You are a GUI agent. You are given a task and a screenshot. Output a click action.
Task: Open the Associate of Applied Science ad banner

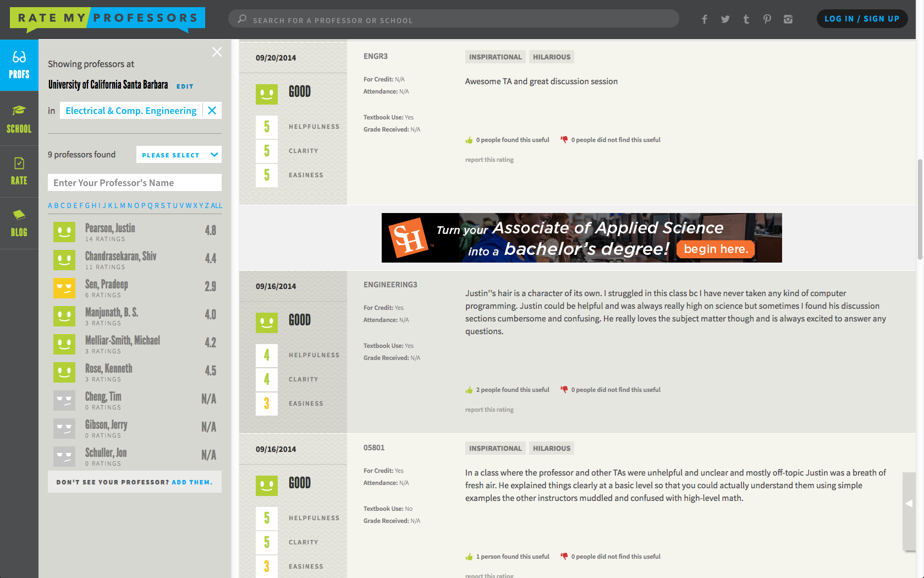coord(582,238)
